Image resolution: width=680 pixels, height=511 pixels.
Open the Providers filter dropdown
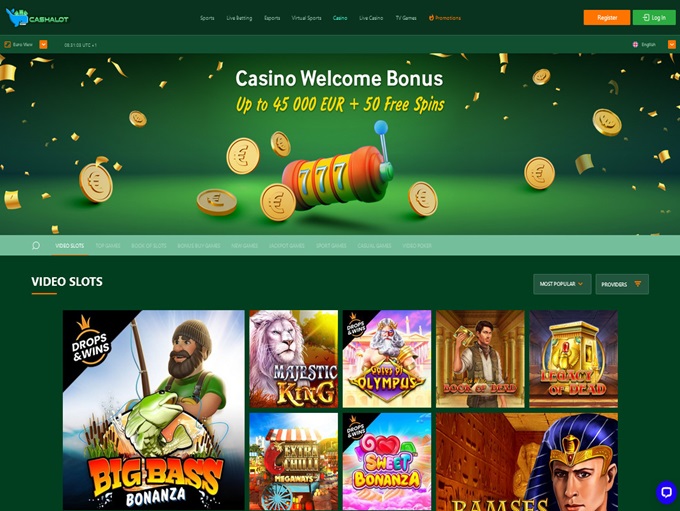tap(622, 284)
